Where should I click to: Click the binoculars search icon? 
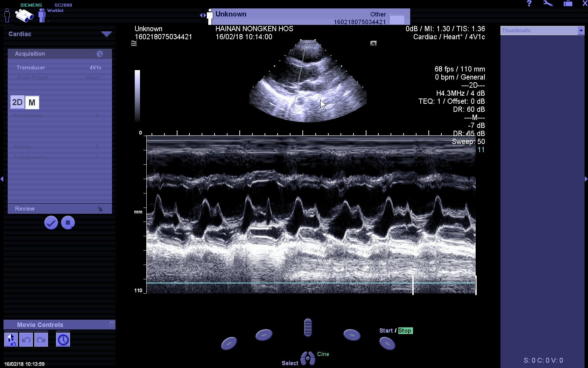tap(24, 15)
